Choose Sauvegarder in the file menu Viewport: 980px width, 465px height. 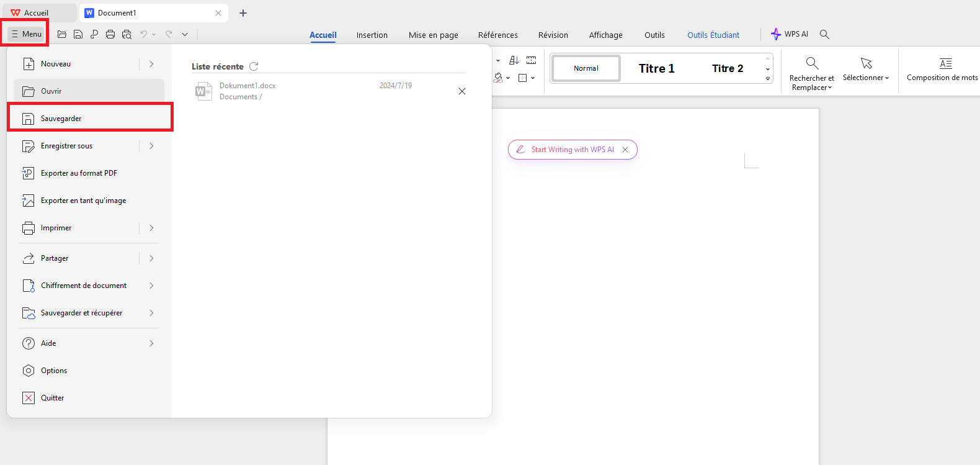(89, 119)
